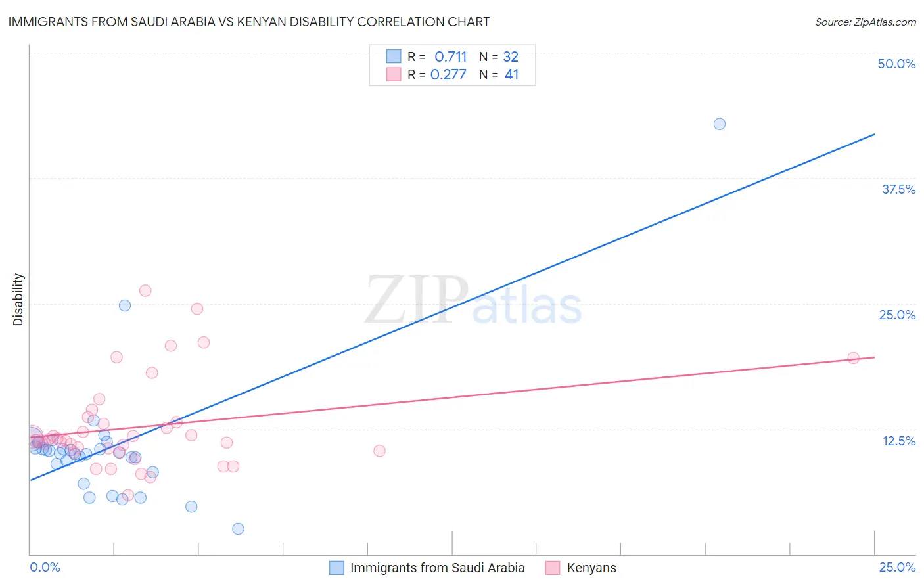Click the blue regression trend line
The width and height of the screenshot is (924, 586).
coord(452,307)
